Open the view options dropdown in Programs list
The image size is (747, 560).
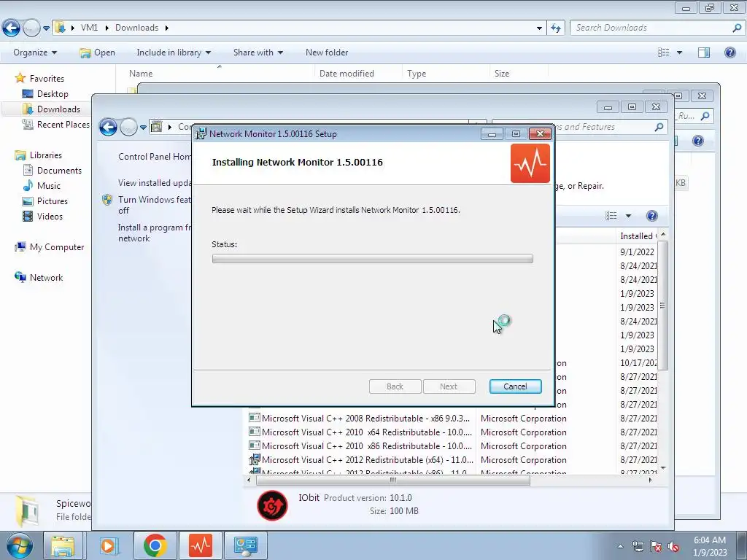tap(628, 216)
